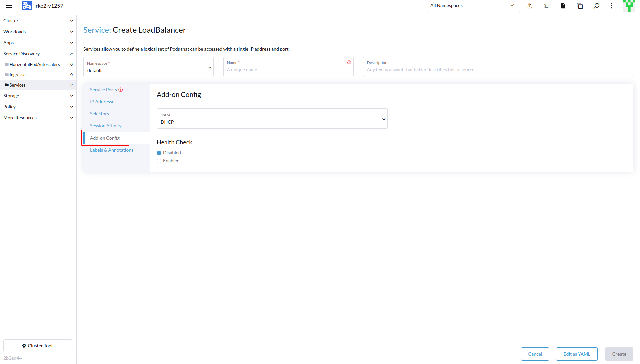Click the Edit as YAML button
The height and width of the screenshot is (364, 640).
[576, 354]
